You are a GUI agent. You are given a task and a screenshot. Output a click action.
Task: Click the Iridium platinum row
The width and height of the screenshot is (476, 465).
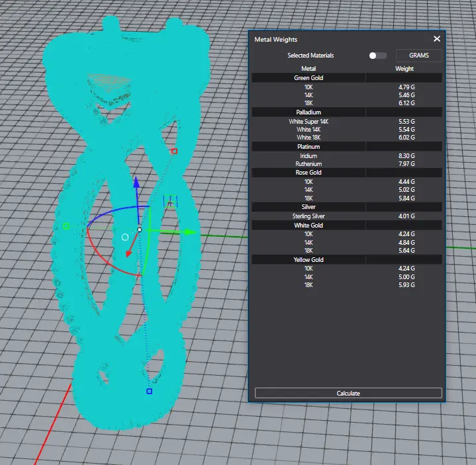point(347,155)
